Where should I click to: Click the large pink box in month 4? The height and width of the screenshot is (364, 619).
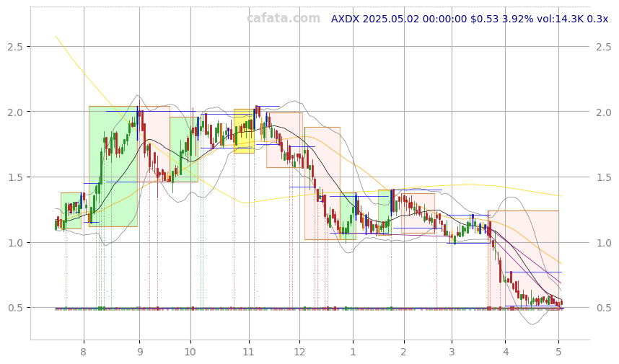pyautogui.click(x=524, y=259)
